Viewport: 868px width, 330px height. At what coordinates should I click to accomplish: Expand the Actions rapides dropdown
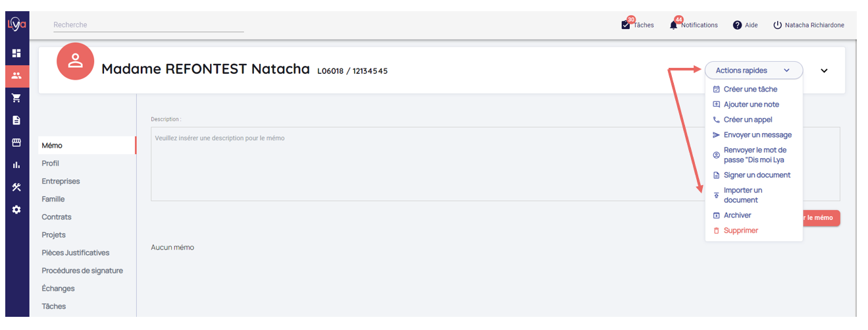(753, 70)
